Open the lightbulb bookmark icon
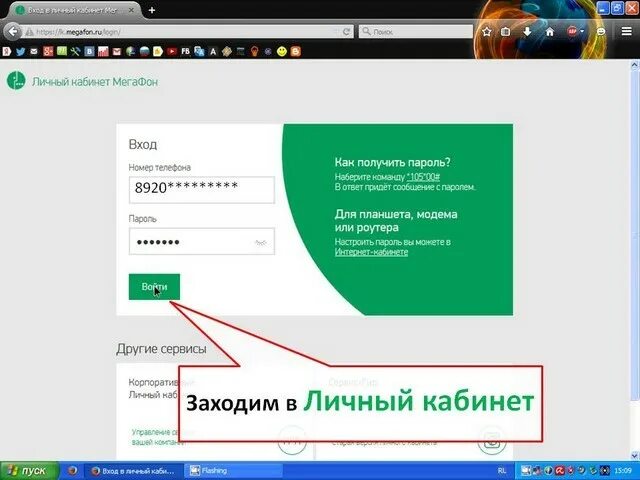This screenshot has height=480, width=640. point(254,51)
